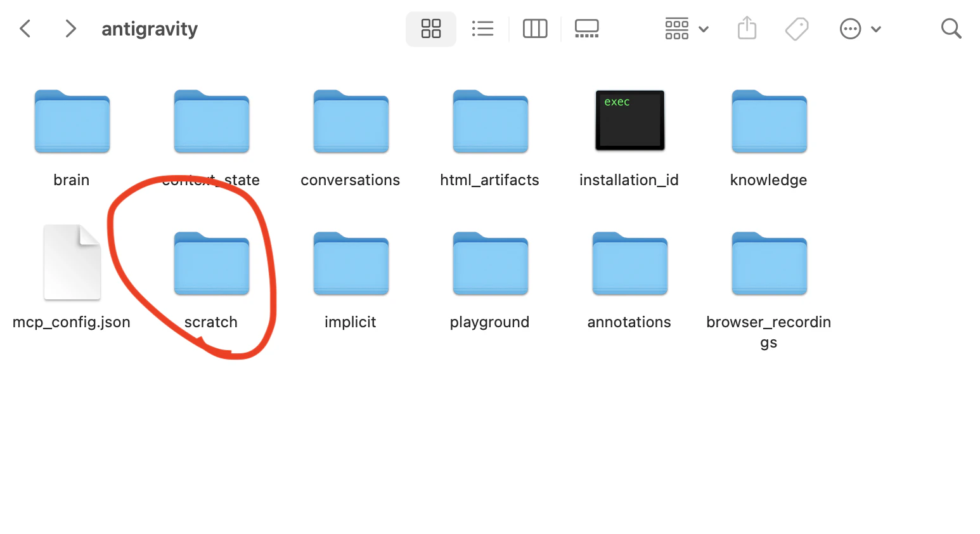Select the html_artifacts folder icon
The width and height of the screenshot is (980, 534).
pos(491,122)
